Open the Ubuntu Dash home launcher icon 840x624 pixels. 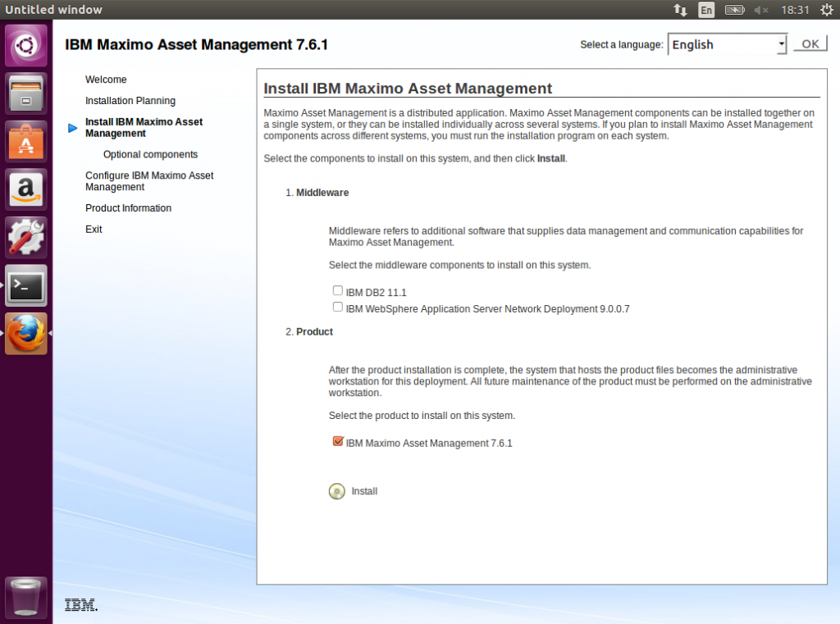tap(25, 46)
